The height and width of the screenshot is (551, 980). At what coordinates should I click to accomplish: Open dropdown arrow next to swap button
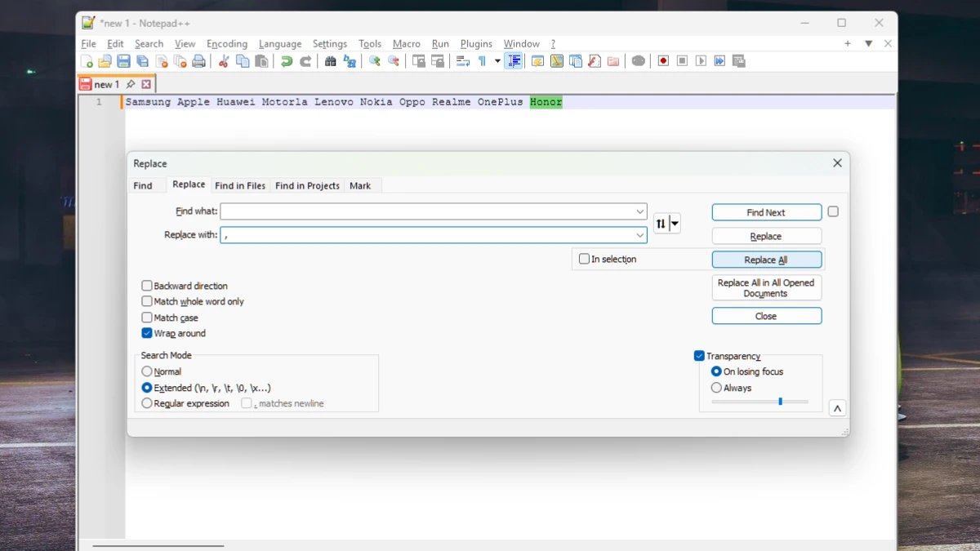(675, 224)
